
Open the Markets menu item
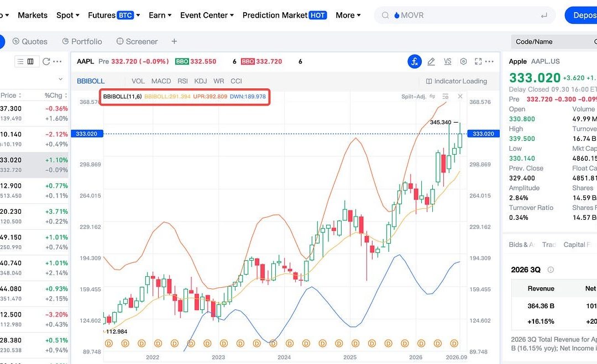pos(33,15)
